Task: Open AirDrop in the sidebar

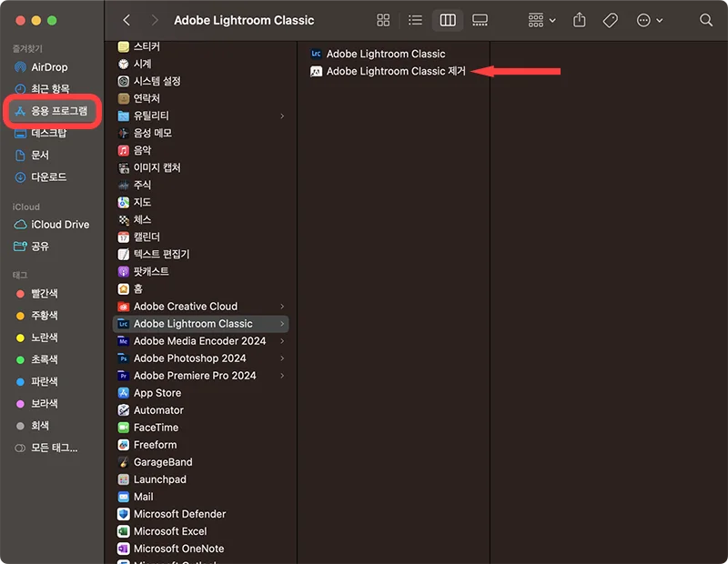Action: pos(41,67)
